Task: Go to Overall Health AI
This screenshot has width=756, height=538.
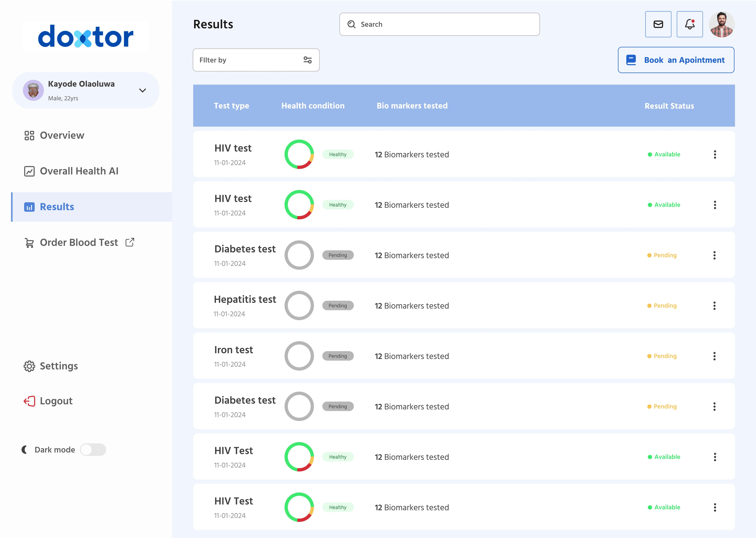Action: click(79, 171)
